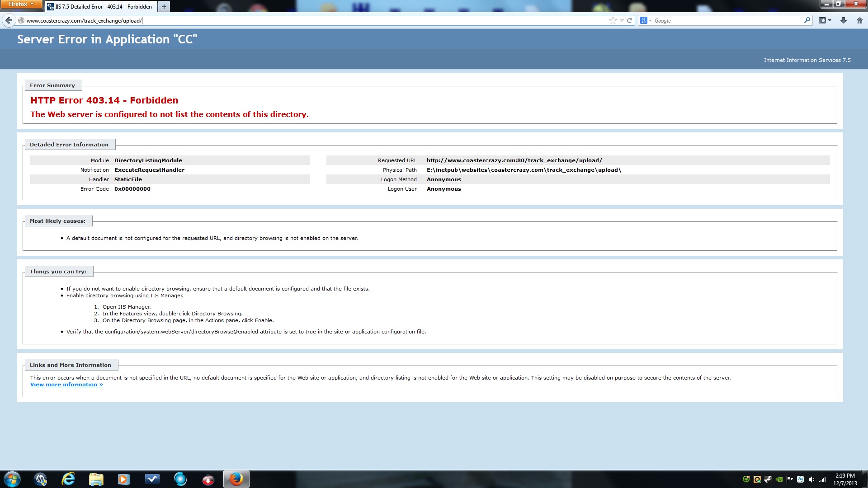
Task: Click Internet Information Services 7.5 text
Action: tap(807, 60)
